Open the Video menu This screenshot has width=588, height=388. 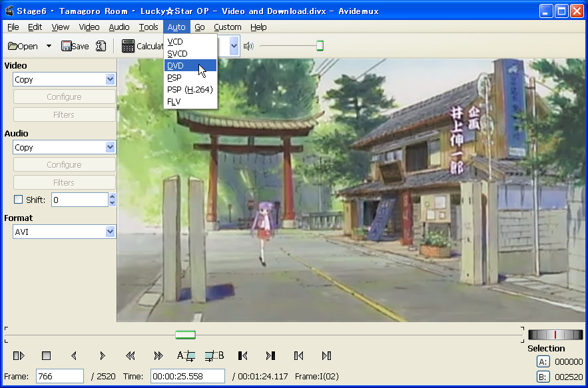coord(89,27)
